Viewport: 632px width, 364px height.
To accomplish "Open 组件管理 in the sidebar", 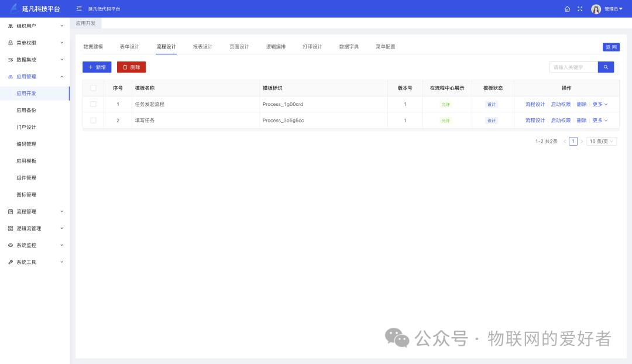I will click(x=26, y=178).
